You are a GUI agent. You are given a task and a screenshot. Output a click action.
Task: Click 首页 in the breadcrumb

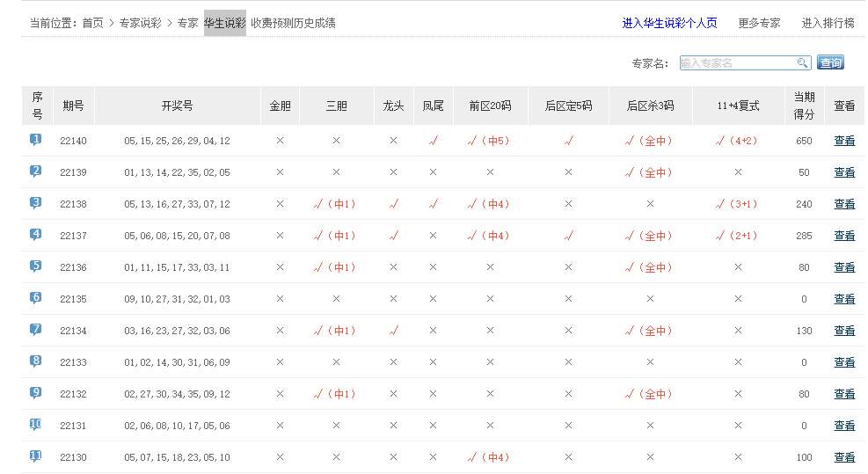[x=92, y=23]
